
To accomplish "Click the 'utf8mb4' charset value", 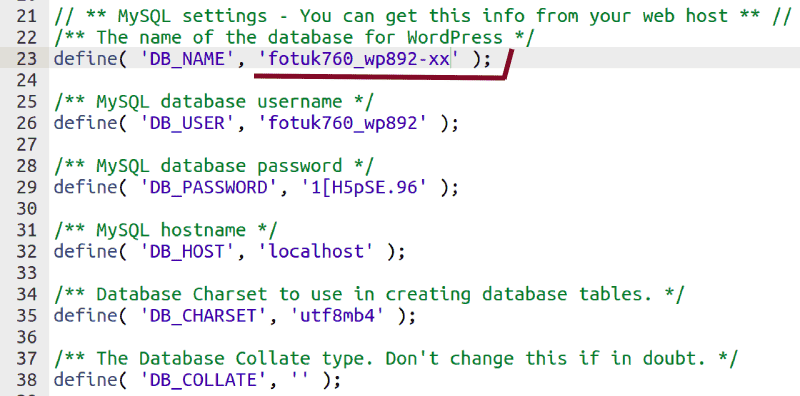I will pos(337,316).
